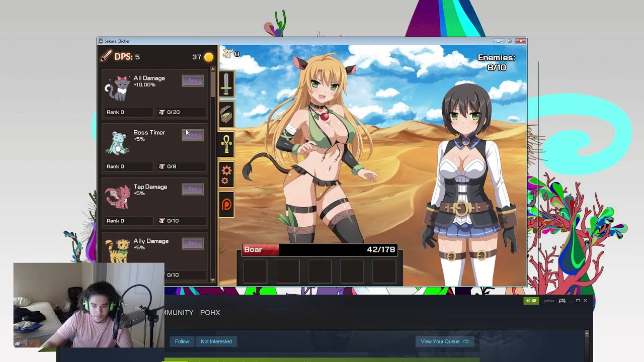Open the gears settings tab

pyautogui.click(x=226, y=174)
